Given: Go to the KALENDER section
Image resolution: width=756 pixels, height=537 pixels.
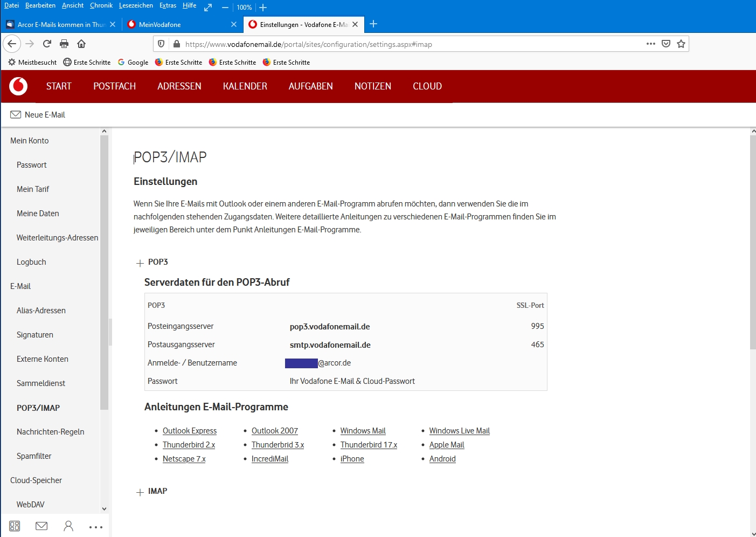Looking at the screenshot, I should [x=245, y=86].
